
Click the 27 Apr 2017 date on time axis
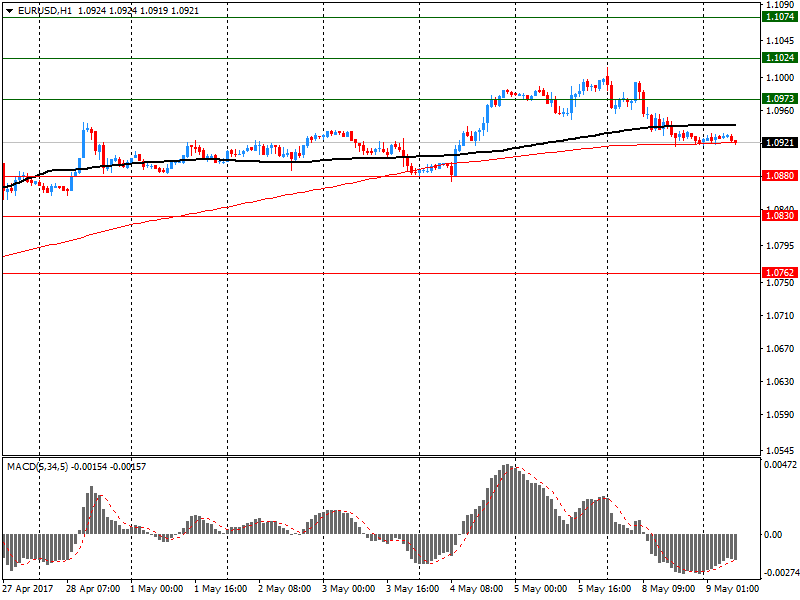tap(28, 589)
